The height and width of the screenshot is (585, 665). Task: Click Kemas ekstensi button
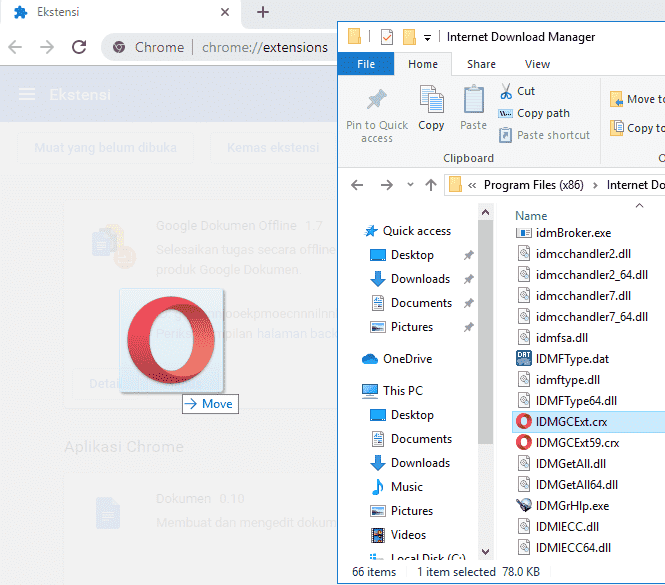(x=273, y=148)
